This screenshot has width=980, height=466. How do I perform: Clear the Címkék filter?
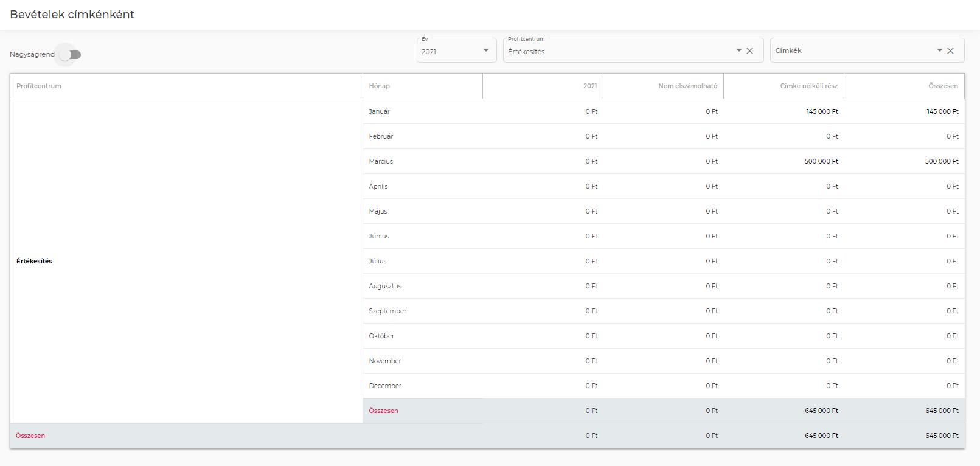951,51
